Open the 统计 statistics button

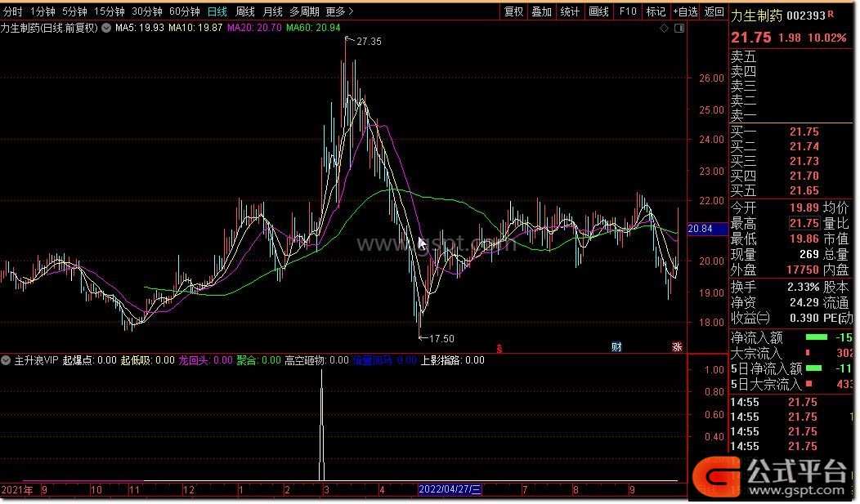tap(570, 11)
